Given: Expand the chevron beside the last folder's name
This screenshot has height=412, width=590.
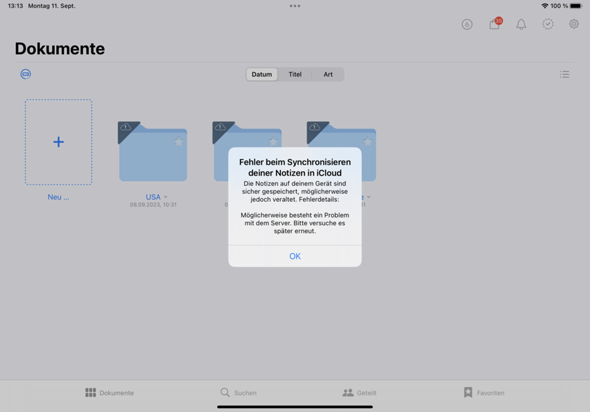Looking at the screenshot, I should pos(368,197).
